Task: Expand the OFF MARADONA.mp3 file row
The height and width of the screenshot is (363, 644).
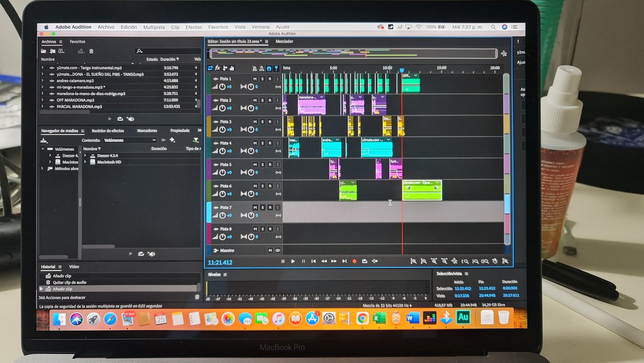Action: click(x=43, y=100)
